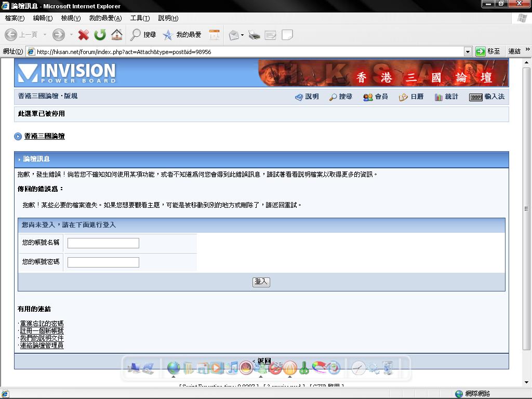The width and height of the screenshot is (532, 399).
Task: Click the 返回 back link at the bottom
Action: coord(264,361)
